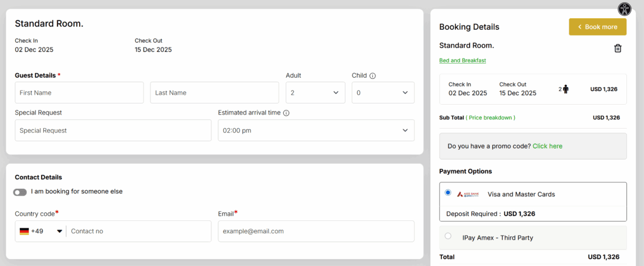Focus the First Name input field
The height and width of the screenshot is (266, 644).
[x=79, y=93]
